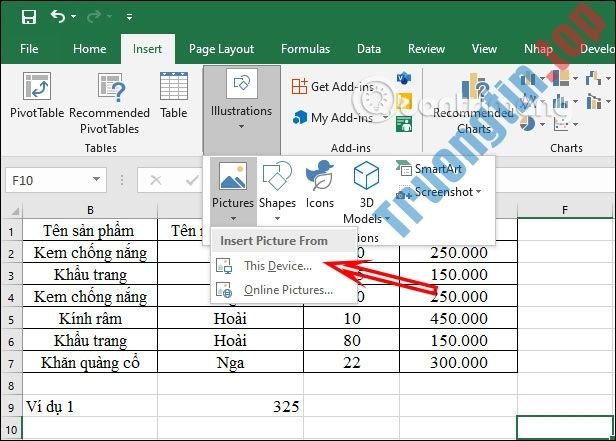Click cell 'Kính râm'
The height and width of the screenshot is (441, 616).
(90, 318)
